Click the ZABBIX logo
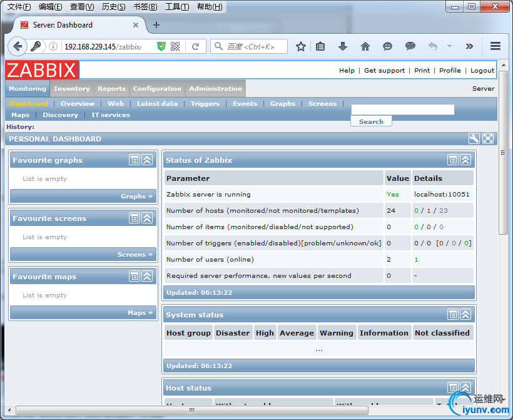The height and width of the screenshot is (420, 513). tap(42, 69)
